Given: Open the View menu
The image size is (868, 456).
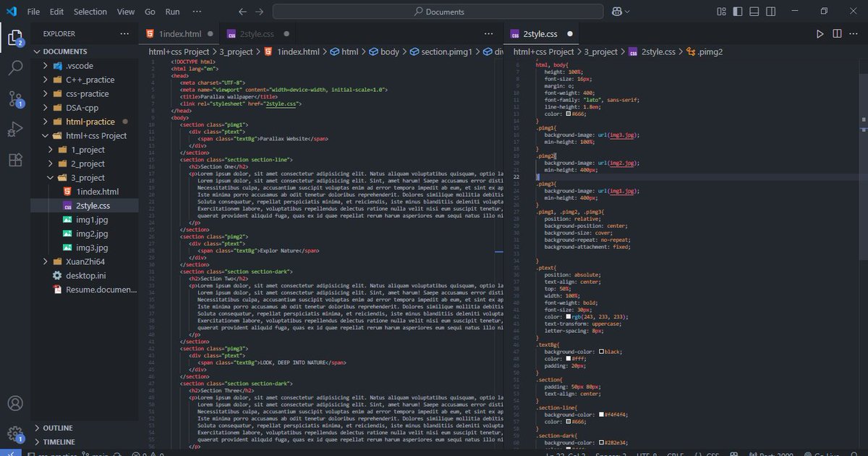Looking at the screenshot, I should (x=126, y=12).
